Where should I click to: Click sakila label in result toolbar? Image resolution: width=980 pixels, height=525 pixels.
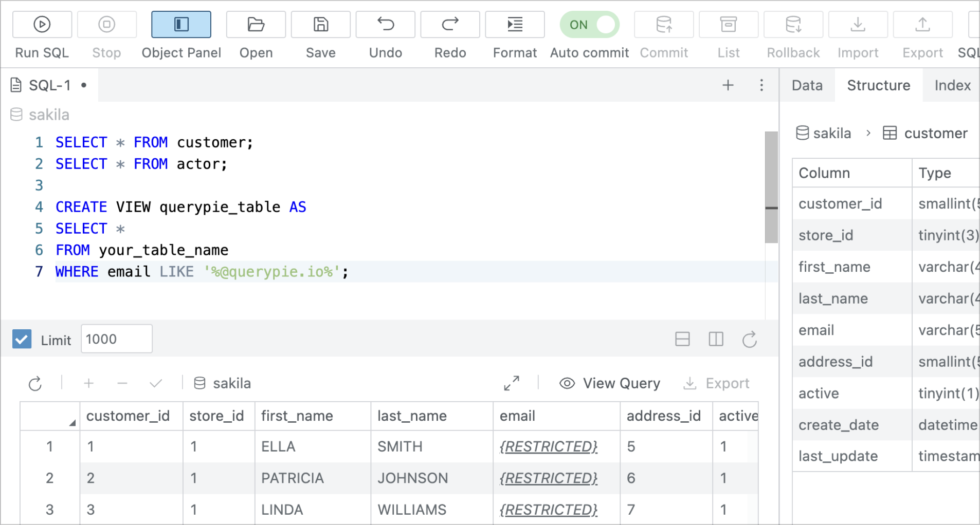coord(222,383)
